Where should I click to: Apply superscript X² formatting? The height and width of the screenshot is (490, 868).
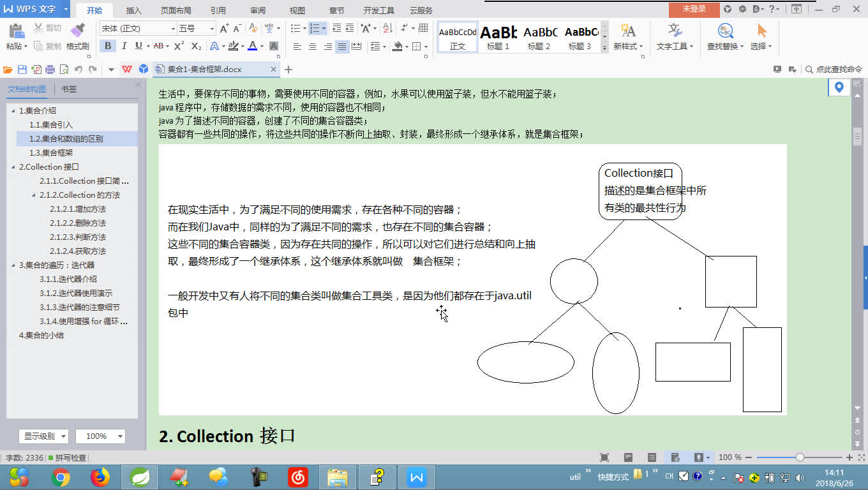point(179,46)
